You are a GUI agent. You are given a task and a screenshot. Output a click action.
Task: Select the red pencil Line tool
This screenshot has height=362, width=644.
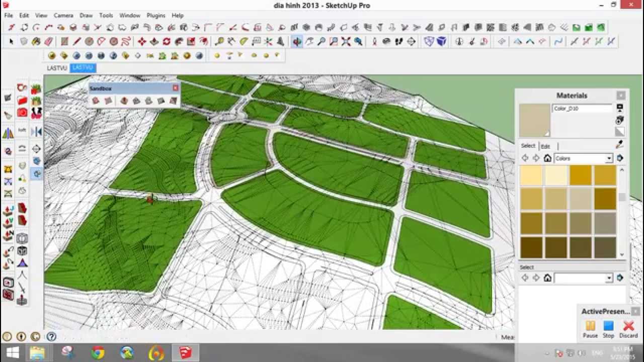pos(77,42)
